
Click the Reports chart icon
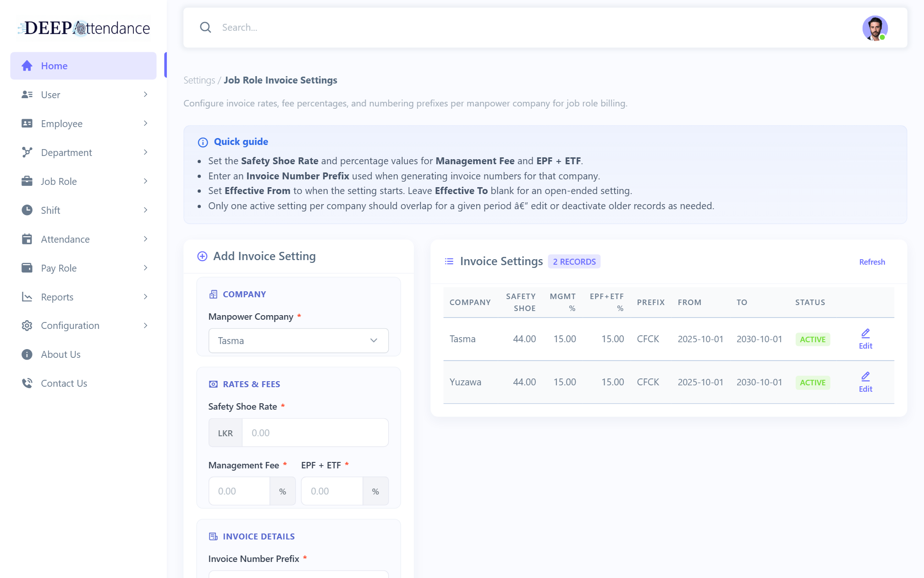point(27,297)
